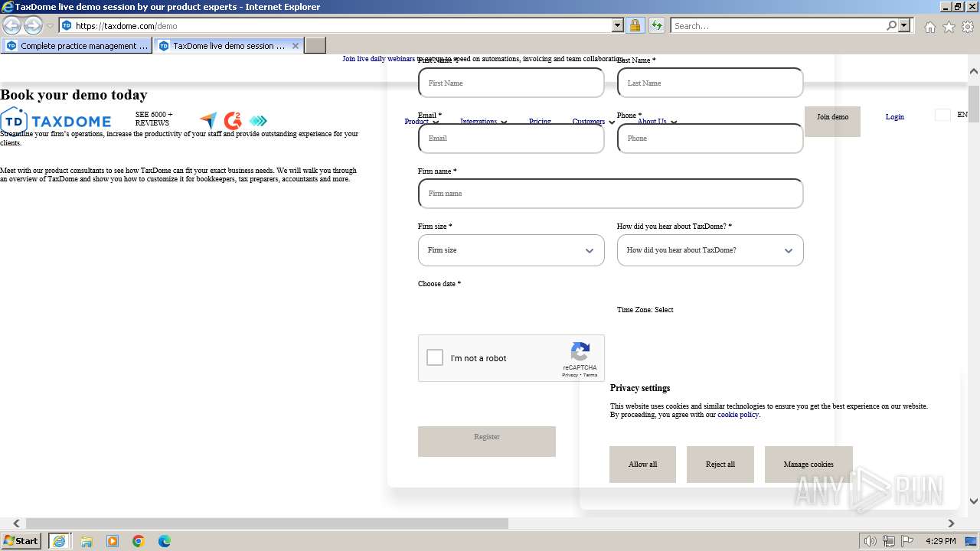Open the browser Home icon

tap(929, 26)
